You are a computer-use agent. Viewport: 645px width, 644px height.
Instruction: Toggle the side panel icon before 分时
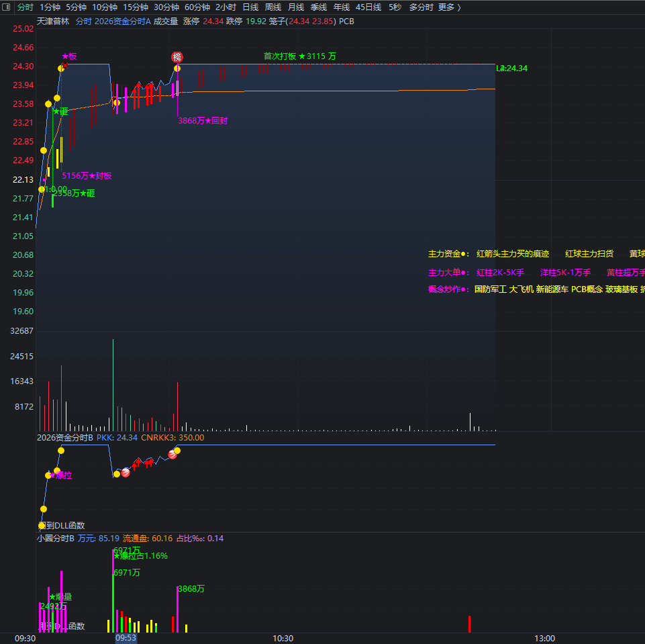coord(6,7)
